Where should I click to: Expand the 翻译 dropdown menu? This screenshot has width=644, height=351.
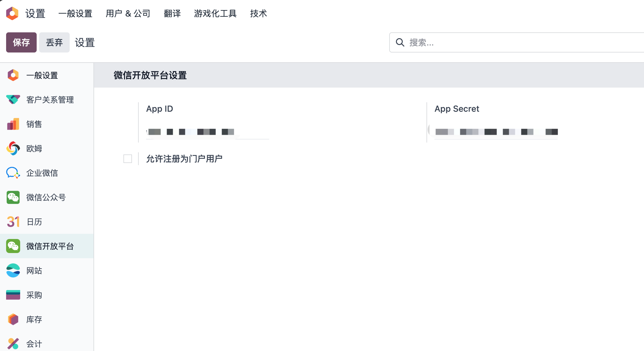tap(172, 13)
